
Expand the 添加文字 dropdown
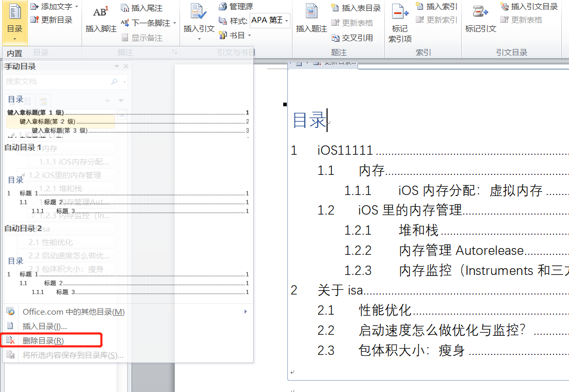tap(76, 7)
